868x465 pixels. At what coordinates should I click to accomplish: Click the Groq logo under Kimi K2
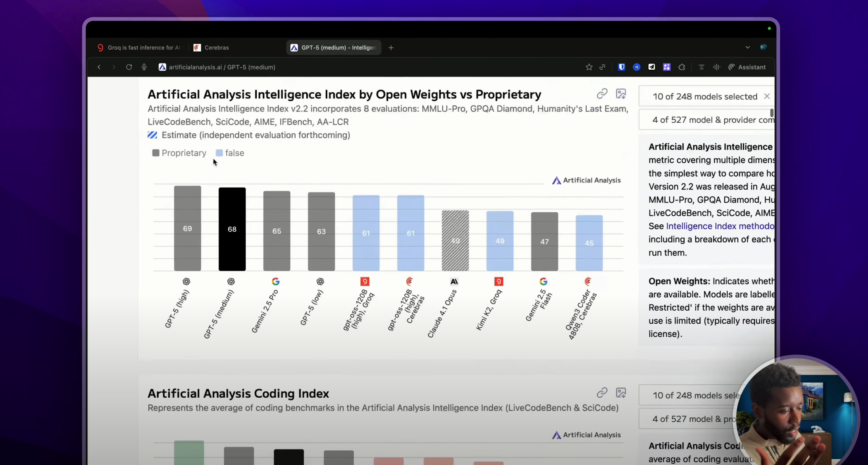tap(499, 281)
